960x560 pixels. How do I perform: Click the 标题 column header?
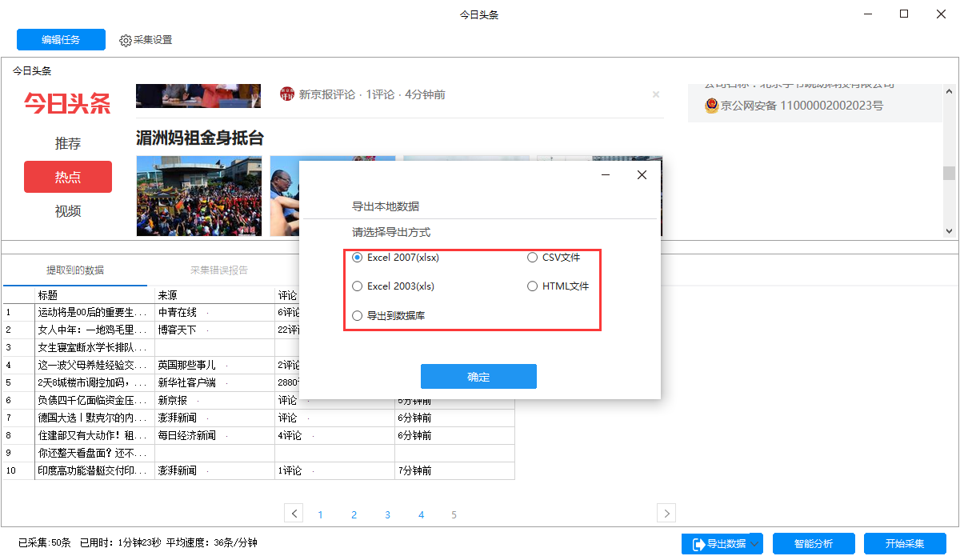pos(95,294)
